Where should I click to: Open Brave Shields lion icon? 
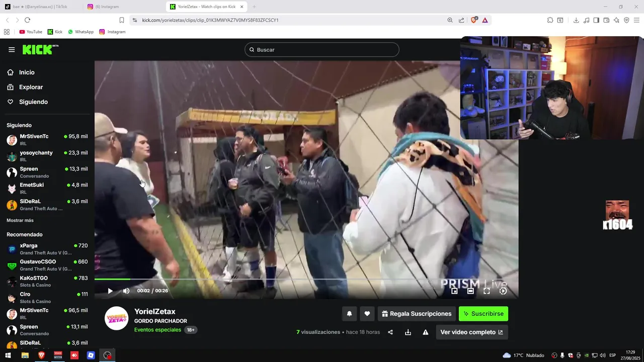point(473,20)
